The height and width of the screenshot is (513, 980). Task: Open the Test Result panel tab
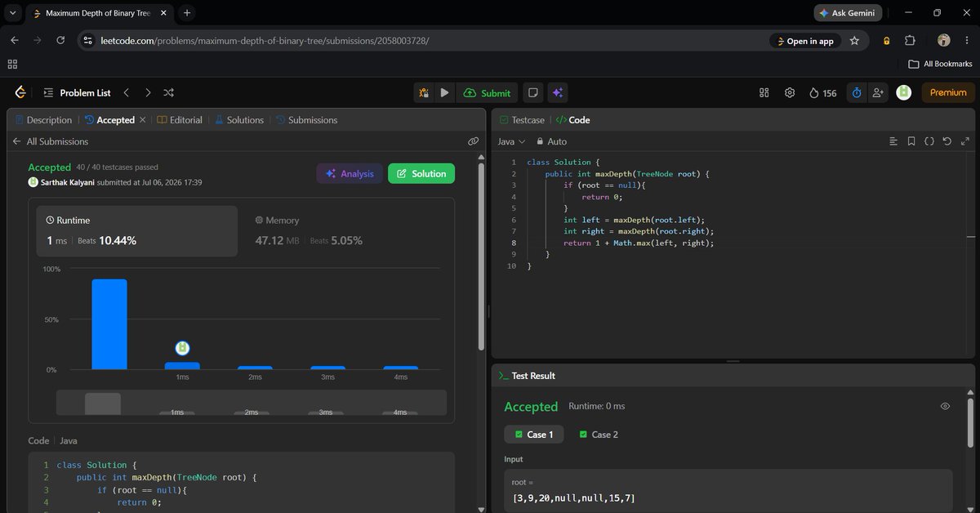527,376
